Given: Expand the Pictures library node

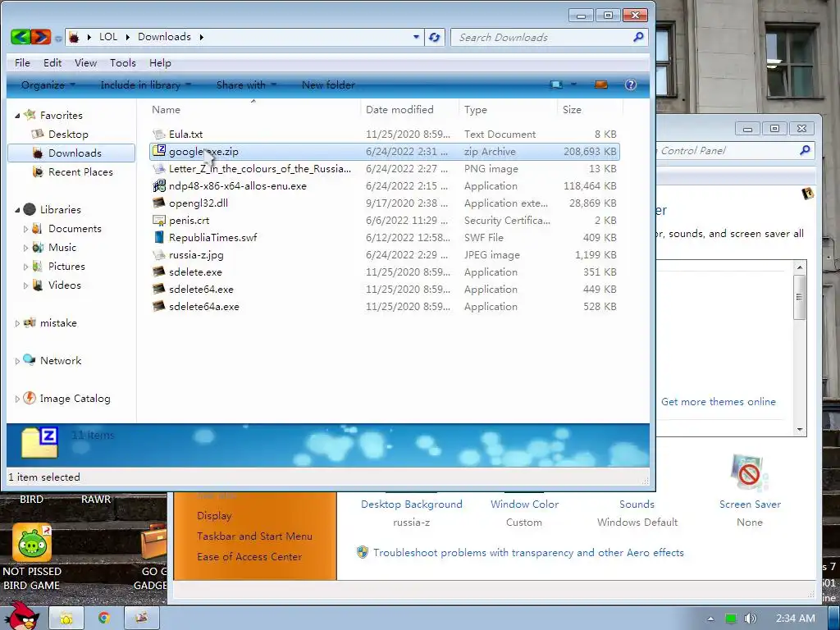Looking at the screenshot, I should [25, 267].
